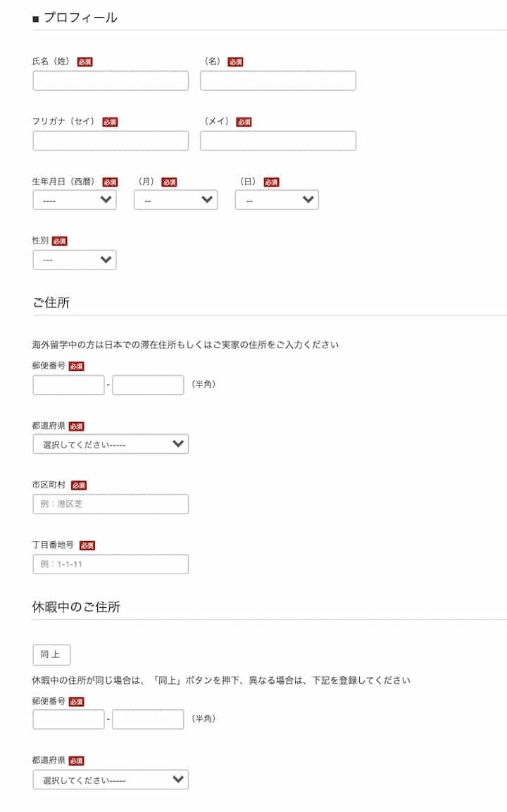
Task: Select the 丁目番地号 field with 例：1-1-11
Action: 111,564
